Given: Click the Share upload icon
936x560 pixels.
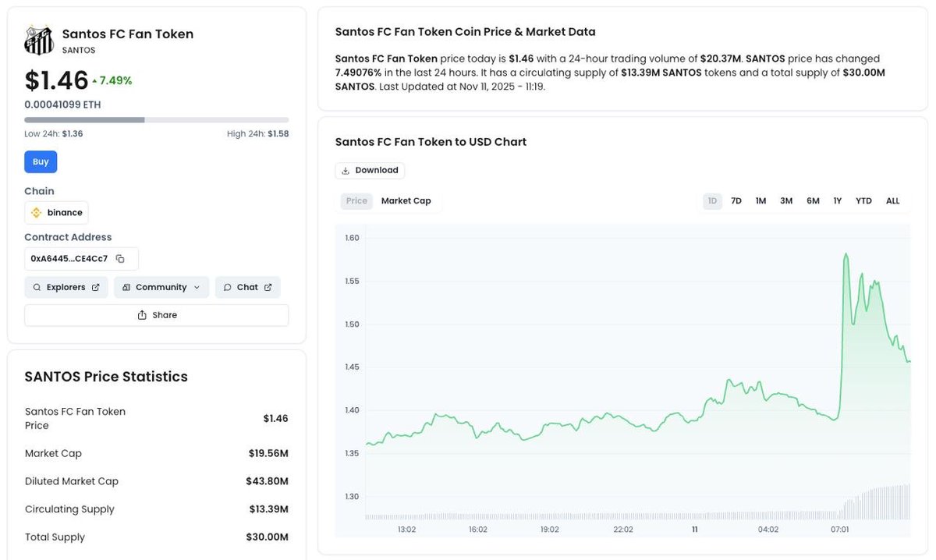Looking at the screenshot, I should [142, 315].
